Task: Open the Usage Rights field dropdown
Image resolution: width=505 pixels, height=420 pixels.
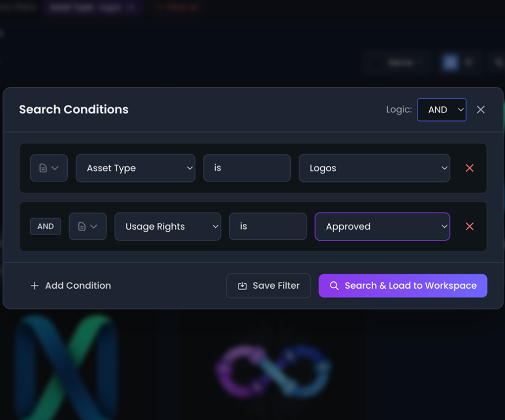Action: coord(167,226)
